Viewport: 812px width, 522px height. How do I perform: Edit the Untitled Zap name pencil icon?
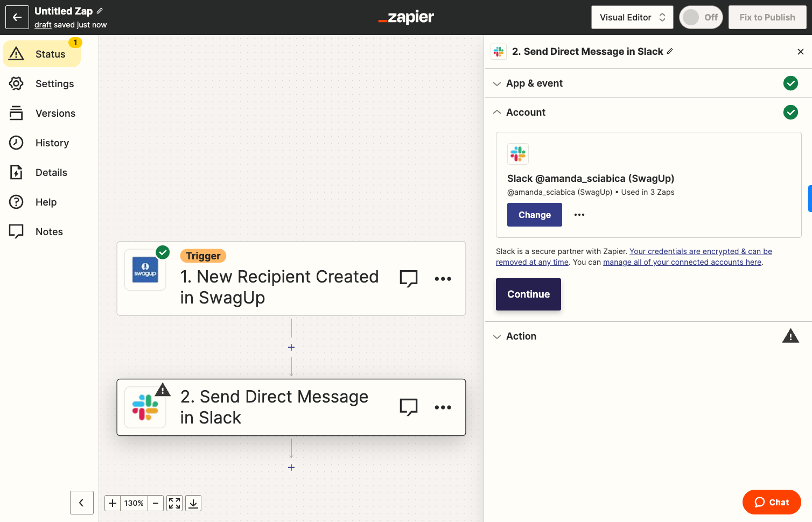(100, 11)
